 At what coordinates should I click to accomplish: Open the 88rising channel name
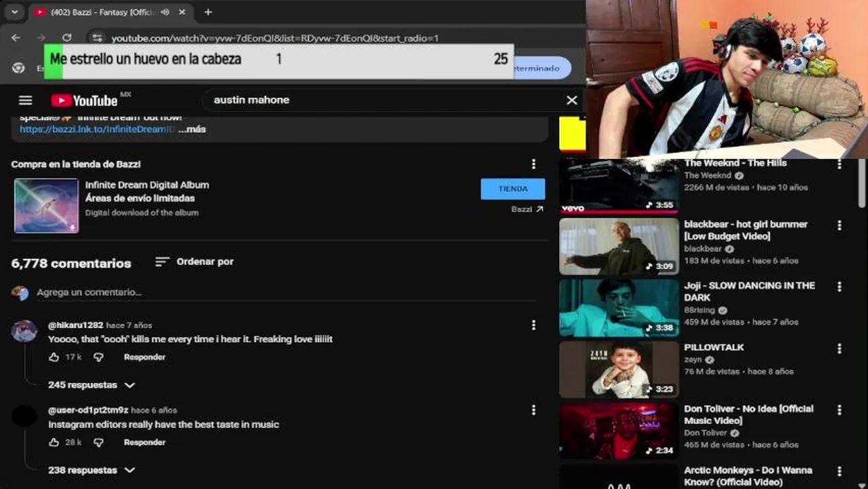click(700, 310)
